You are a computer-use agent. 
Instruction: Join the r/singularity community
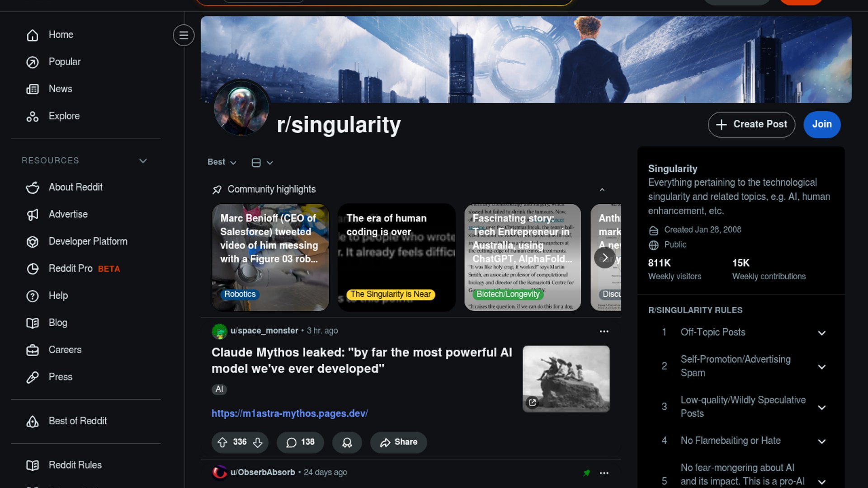(x=822, y=125)
